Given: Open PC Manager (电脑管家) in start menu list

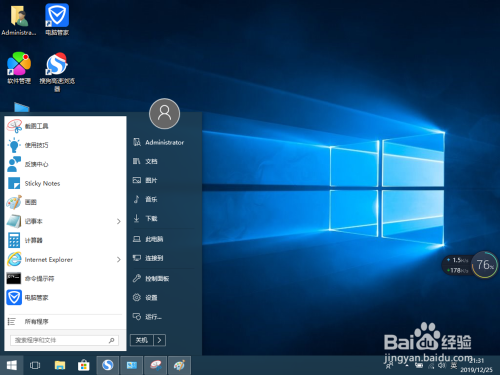Looking at the screenshot, I should (65, 297).
